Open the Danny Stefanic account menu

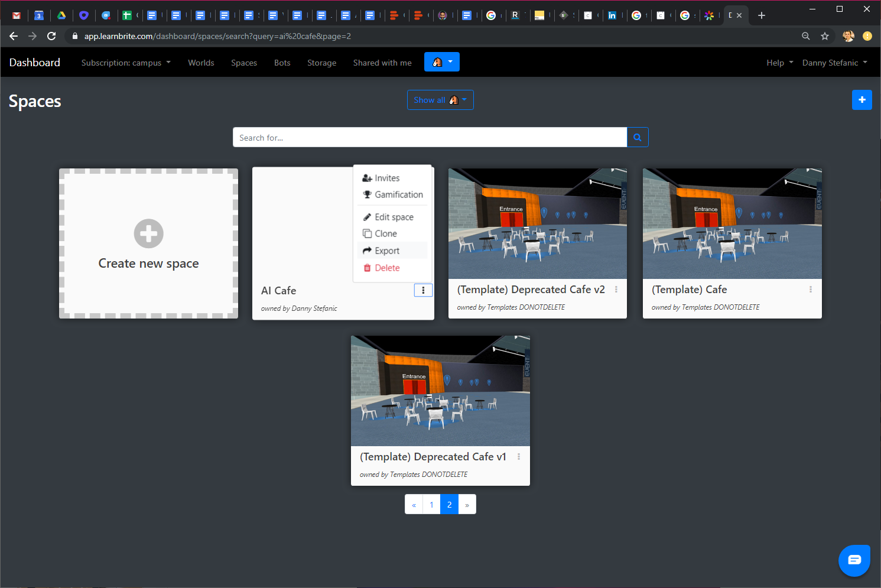835,63
